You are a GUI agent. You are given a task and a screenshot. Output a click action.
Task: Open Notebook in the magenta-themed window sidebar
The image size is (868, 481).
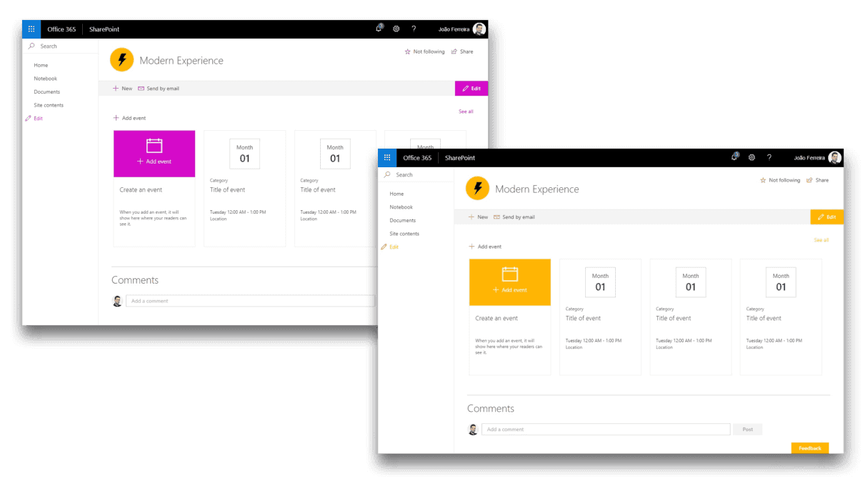[x=45, y=79]
